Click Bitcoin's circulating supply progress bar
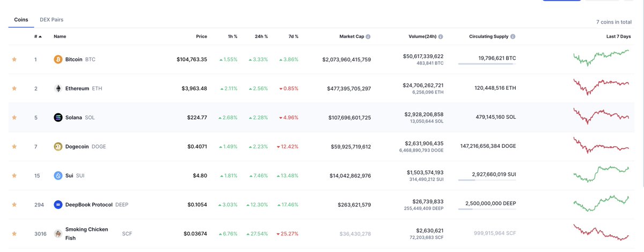The width and height of the screenshot is (644, 252). tap(487, 64)
